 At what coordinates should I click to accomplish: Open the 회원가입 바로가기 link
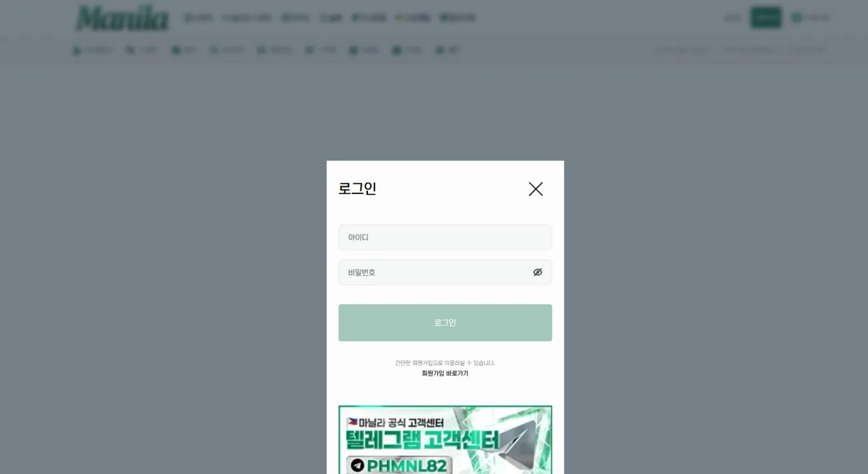[x=445, y=374]
